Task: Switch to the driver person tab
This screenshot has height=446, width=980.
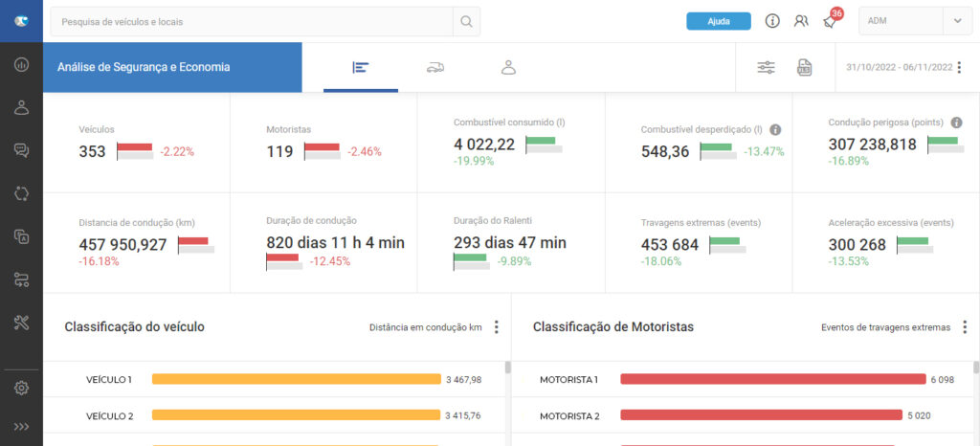Action: (509, 67)
